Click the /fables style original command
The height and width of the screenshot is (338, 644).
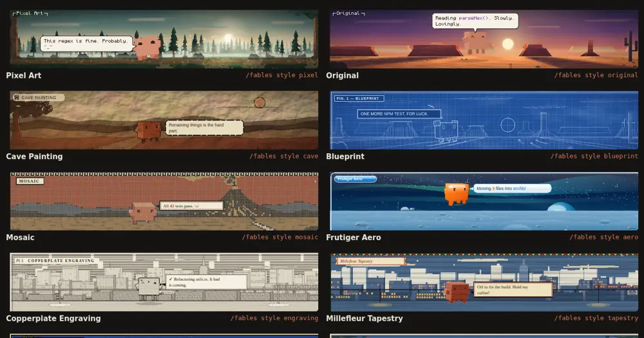(x=596, y=75)
